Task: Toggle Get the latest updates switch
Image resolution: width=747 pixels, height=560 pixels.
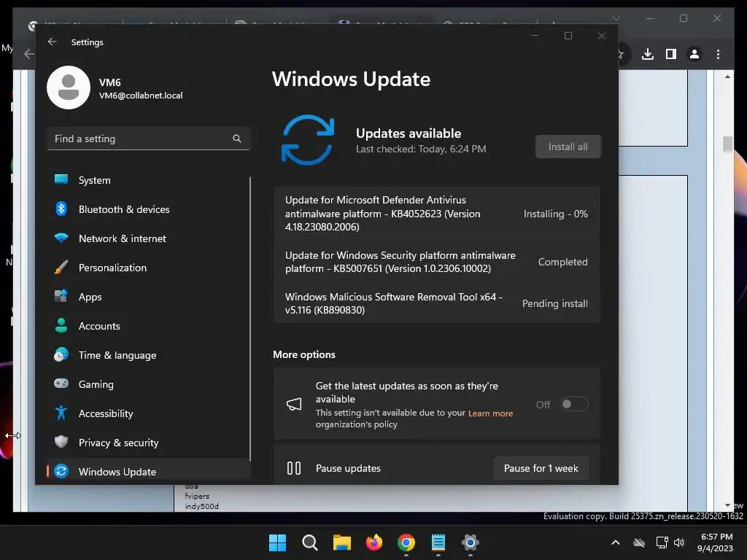Action: coord(574,404)
